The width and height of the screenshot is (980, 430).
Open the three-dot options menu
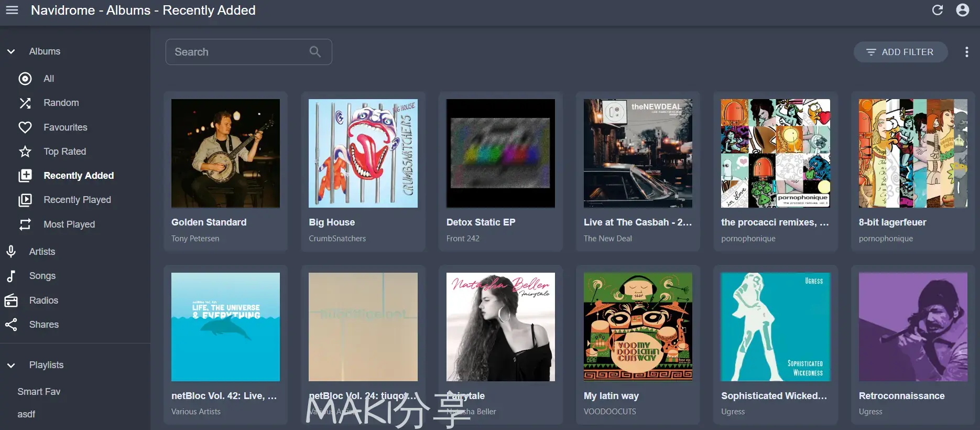click(967, 52)
